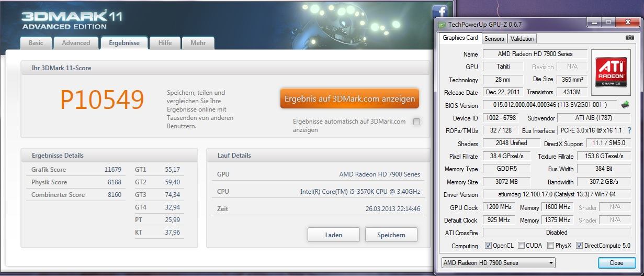Open the AMD Radeon HD 7900 Series dropdown
The height and width of the screenshot is (276, 644).
pos(498,263)
